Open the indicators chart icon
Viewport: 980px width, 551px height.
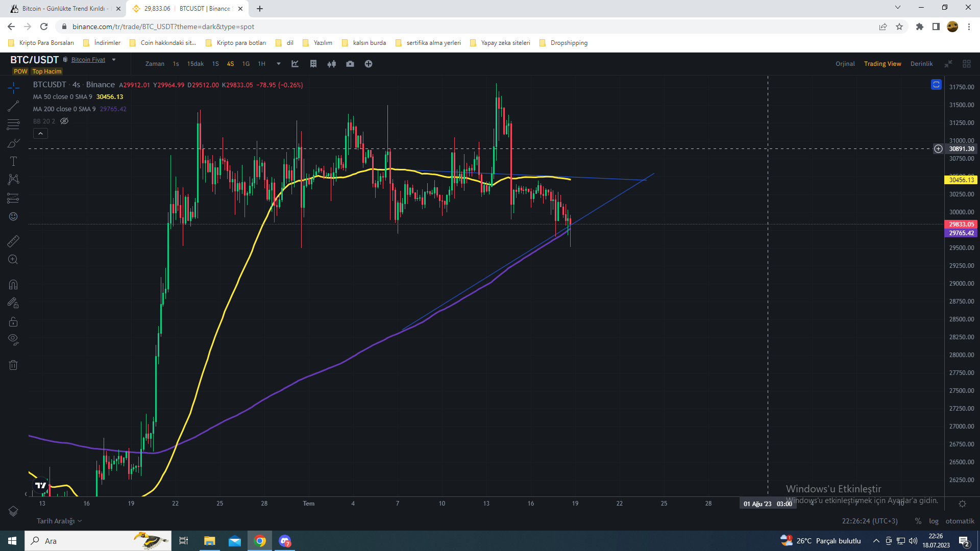click(x=295, y=64)
